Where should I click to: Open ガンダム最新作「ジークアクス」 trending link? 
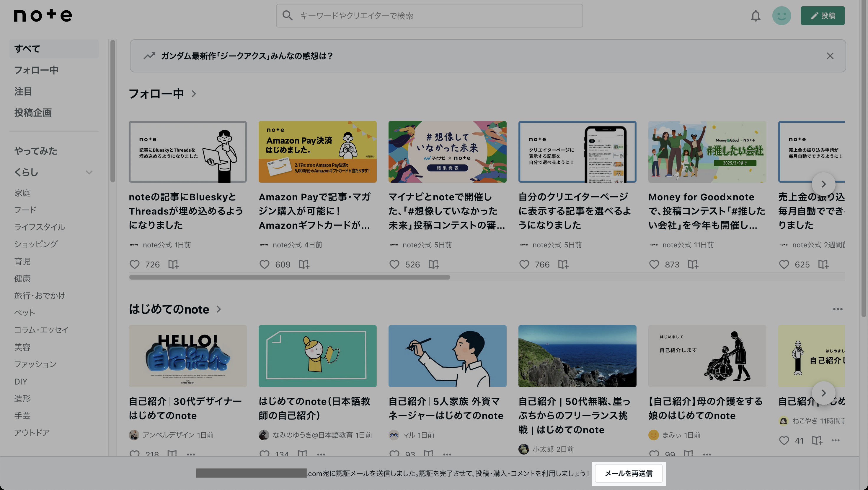coord(247,56)
